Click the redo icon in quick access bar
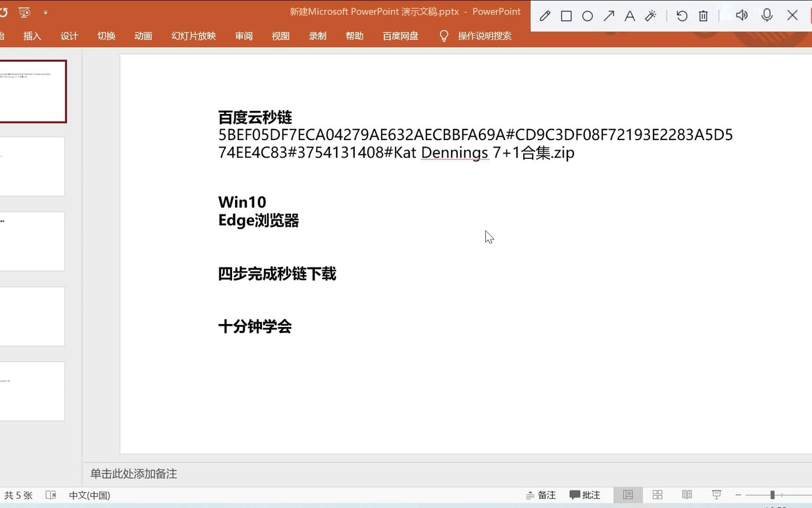This screenshot has height=508, width=812. tap(3, 12)
